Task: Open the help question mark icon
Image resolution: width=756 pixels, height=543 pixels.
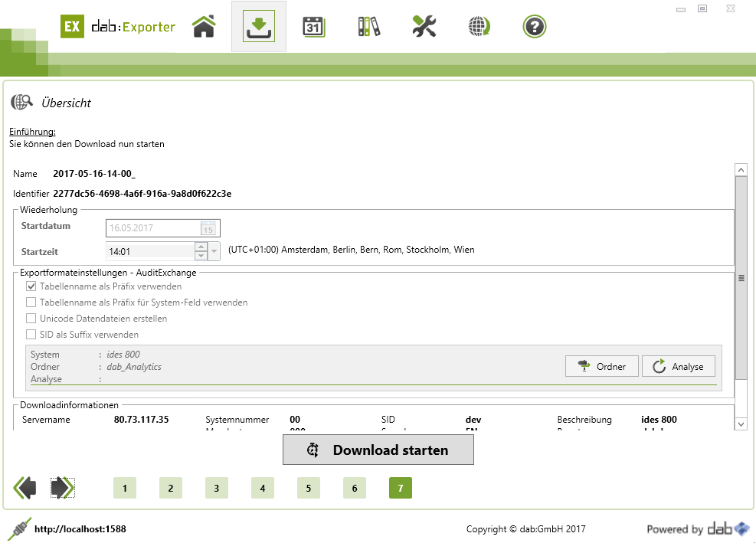Action: click(534, 27)
